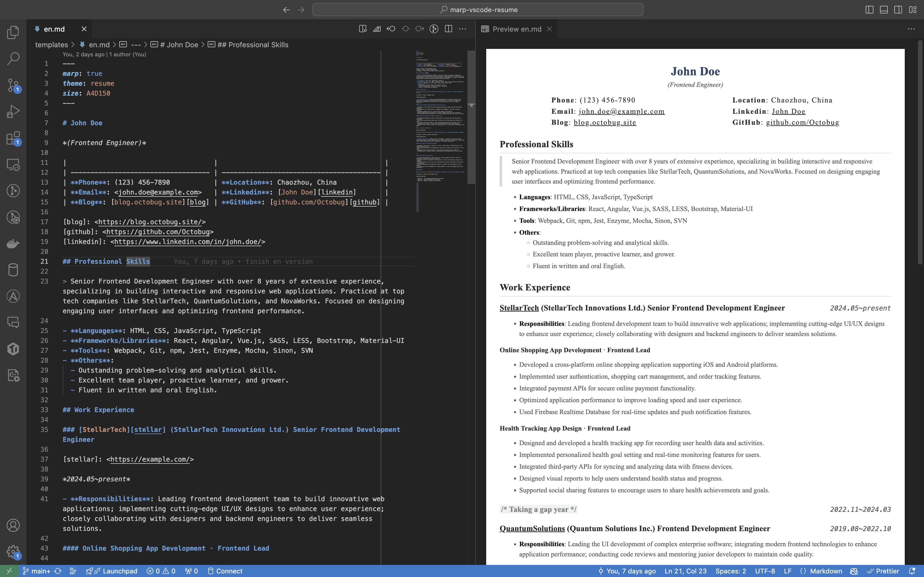
Task: Toggle the split editor icon
Action: coord(448,29)
